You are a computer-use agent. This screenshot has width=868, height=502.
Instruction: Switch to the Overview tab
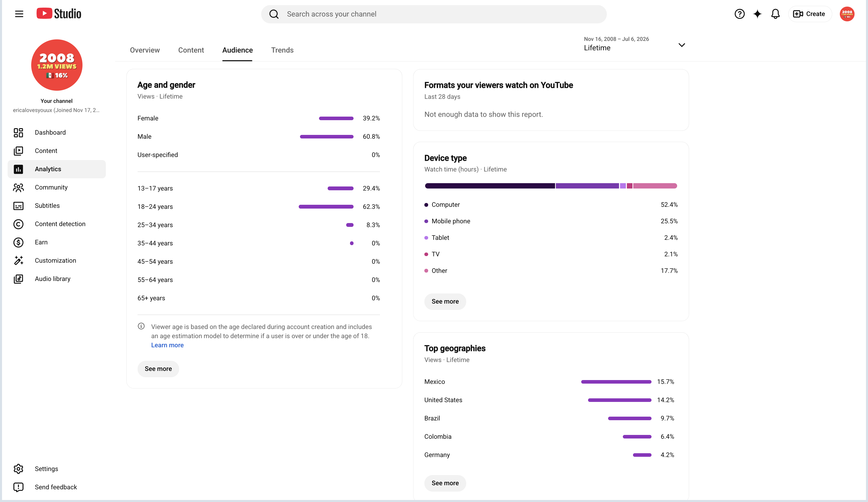tap(145, 50)
